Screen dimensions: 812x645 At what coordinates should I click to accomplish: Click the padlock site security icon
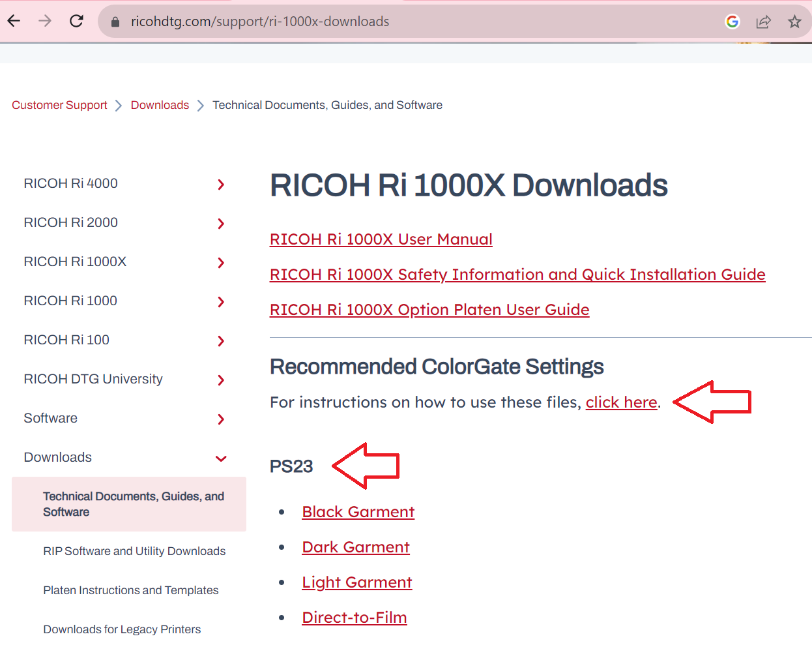(115, 21)
